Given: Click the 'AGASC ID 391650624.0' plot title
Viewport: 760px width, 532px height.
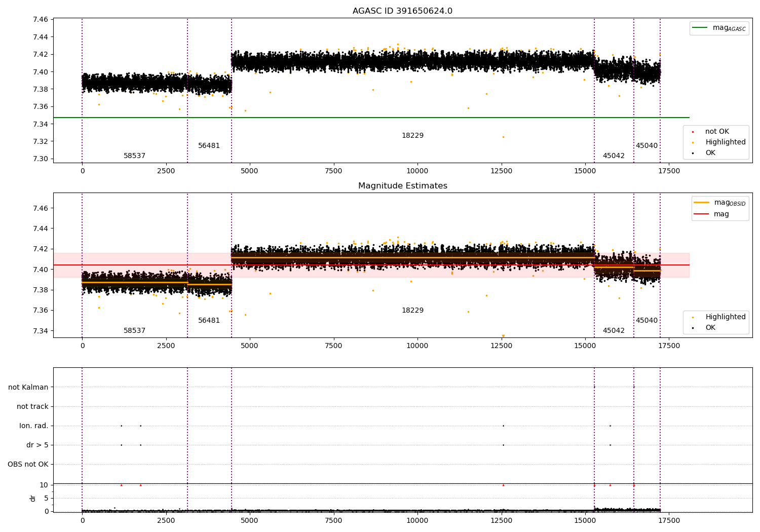Looking at the screenshot, I should pyautogui.click(x=402, y=11).
